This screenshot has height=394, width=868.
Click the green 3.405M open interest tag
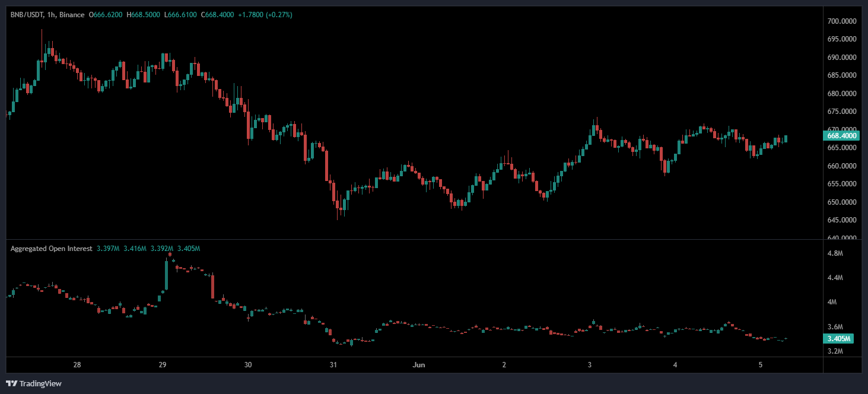[839, 339]
